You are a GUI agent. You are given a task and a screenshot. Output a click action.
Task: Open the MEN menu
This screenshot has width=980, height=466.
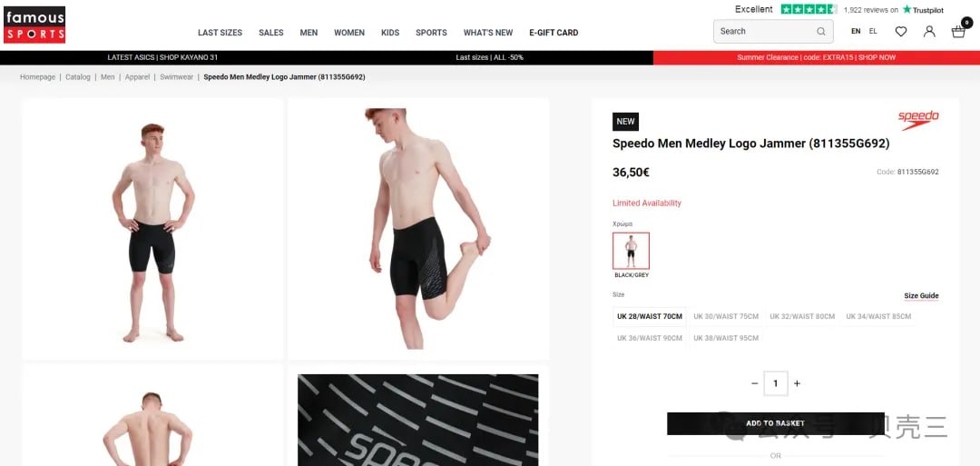pos(309,33)
